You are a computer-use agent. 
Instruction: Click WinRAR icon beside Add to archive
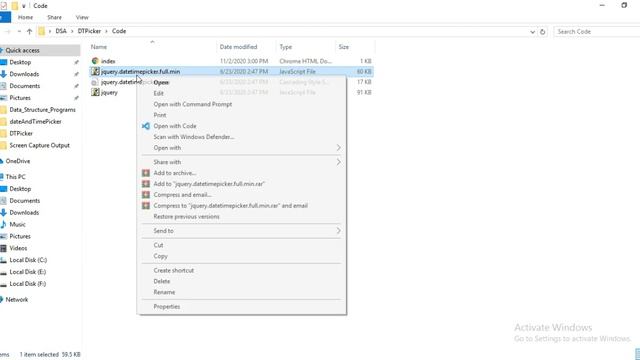coord(146,173)
